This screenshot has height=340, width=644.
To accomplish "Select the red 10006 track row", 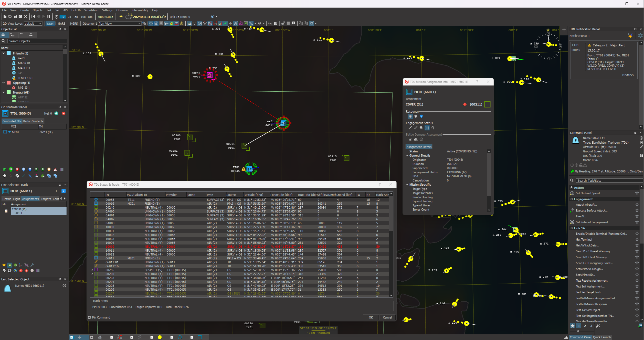I will click(x=240, y=246).
